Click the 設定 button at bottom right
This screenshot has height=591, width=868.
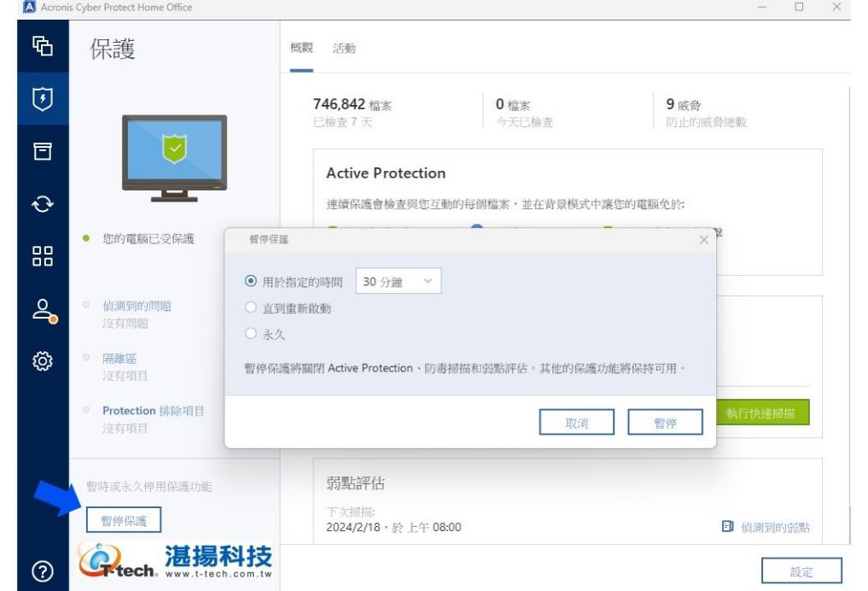point(801,571)
